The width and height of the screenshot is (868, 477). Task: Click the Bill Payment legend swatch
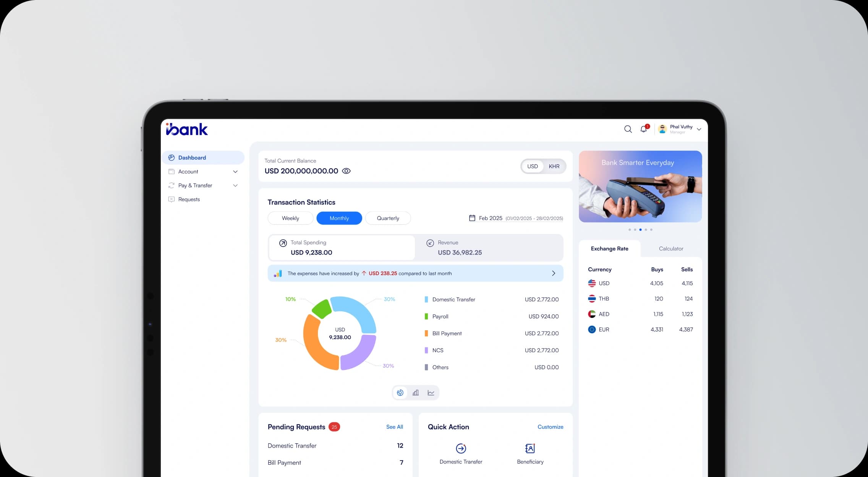(426, 333)
